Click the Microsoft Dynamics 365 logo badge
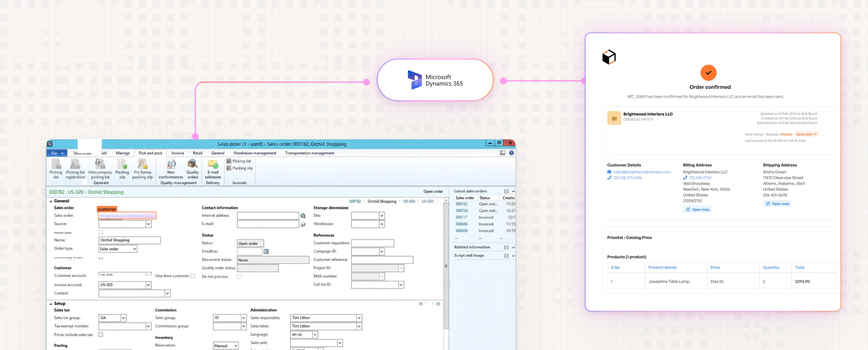This screenshot has height=350, width=868. click(435, 80)
